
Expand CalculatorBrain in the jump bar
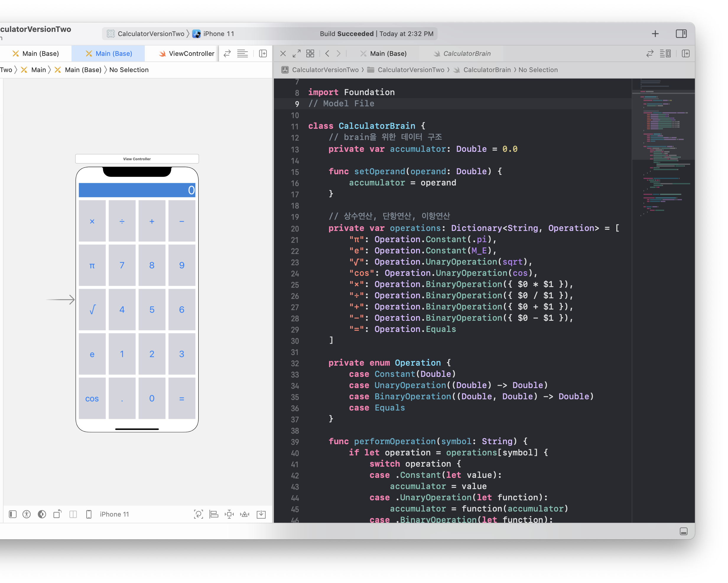[487, 70]
